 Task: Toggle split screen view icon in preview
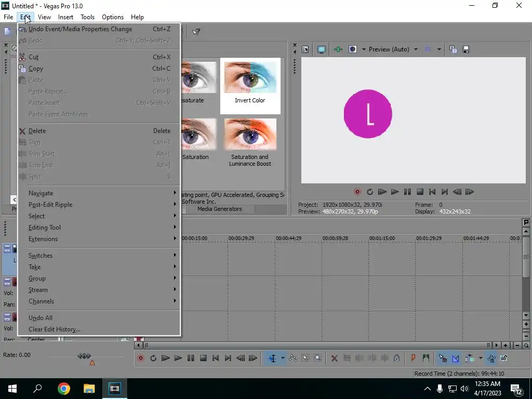[x=353, y=49]
